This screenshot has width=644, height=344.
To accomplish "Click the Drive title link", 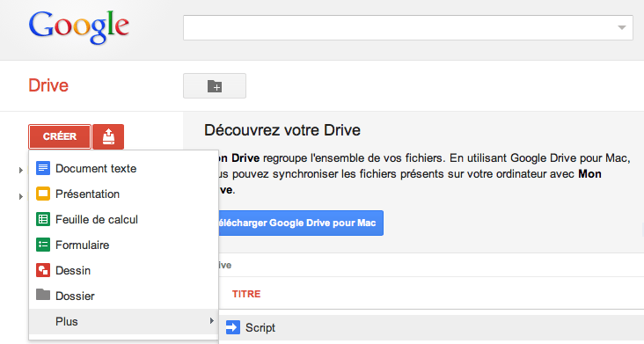I will (48, 85).
